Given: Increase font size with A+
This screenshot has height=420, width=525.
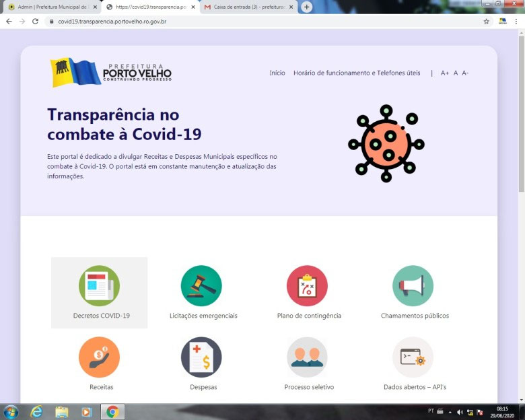Looking at the screenshot, I should 445,73.
